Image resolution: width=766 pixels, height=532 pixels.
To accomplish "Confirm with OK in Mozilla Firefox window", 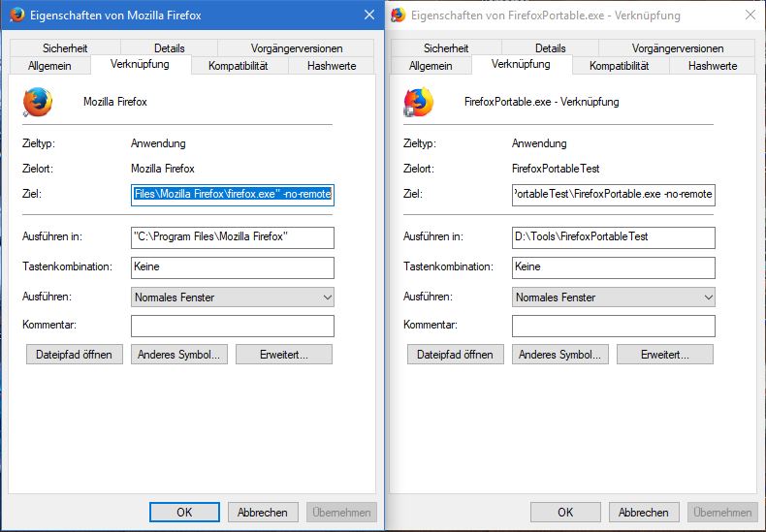I will click(x=184, y=512).
